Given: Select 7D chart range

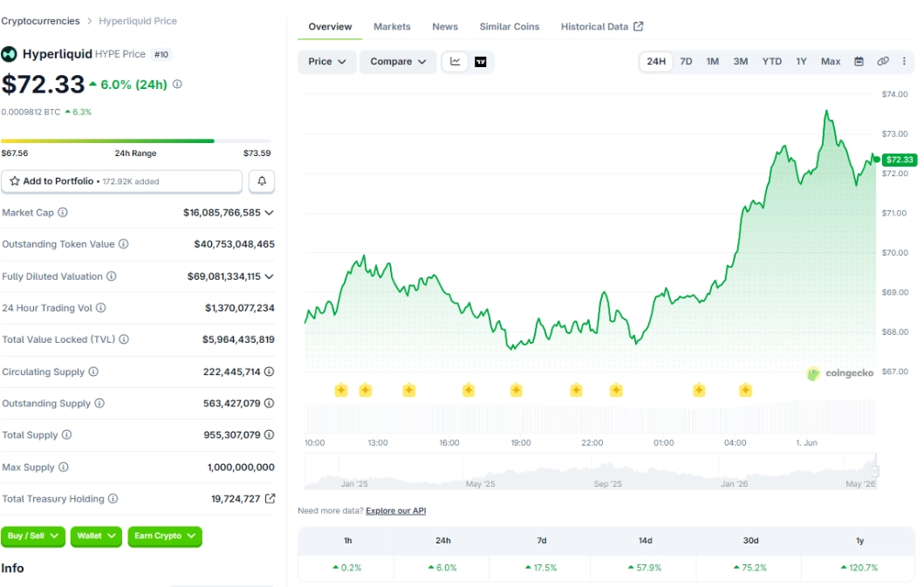Looking at the screenshot, I should pos(686,61).
